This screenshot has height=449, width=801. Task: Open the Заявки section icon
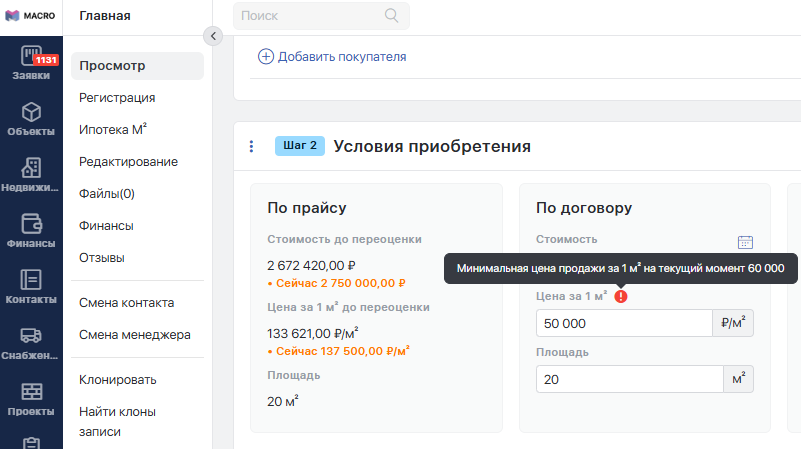[31, 58]
